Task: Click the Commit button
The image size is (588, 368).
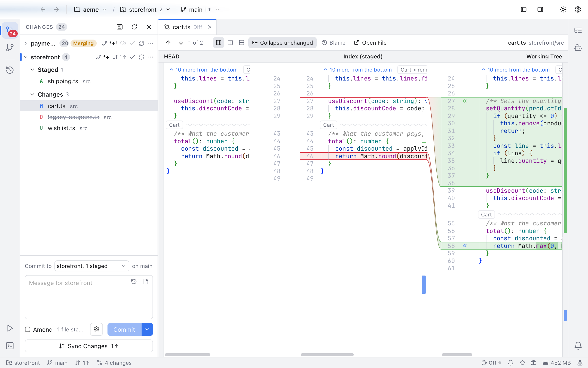Action: point(124,329)
